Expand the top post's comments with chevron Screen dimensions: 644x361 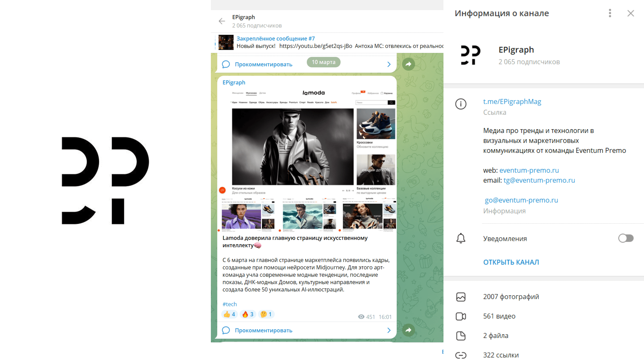[x=389, y=64]
